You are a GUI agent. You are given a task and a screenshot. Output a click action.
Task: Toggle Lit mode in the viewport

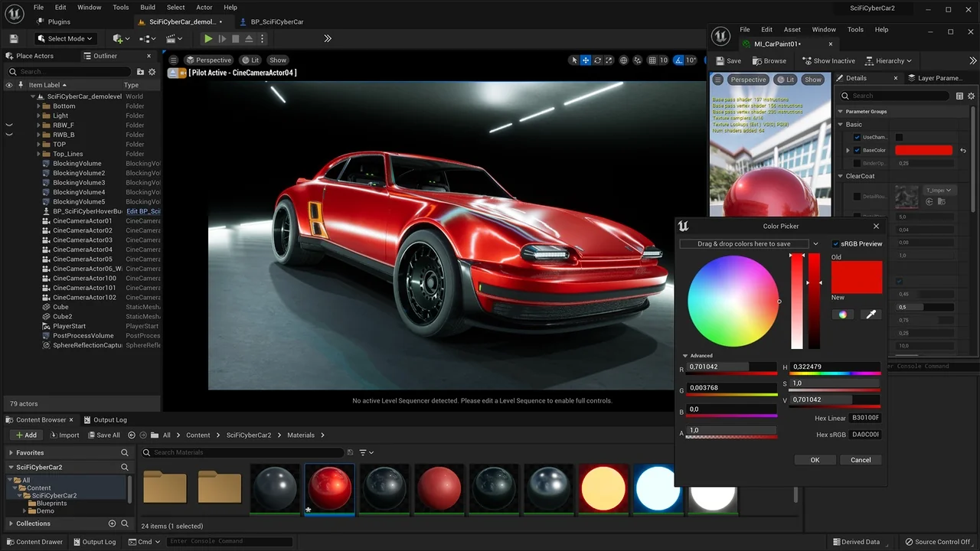[x=253, y=60]
